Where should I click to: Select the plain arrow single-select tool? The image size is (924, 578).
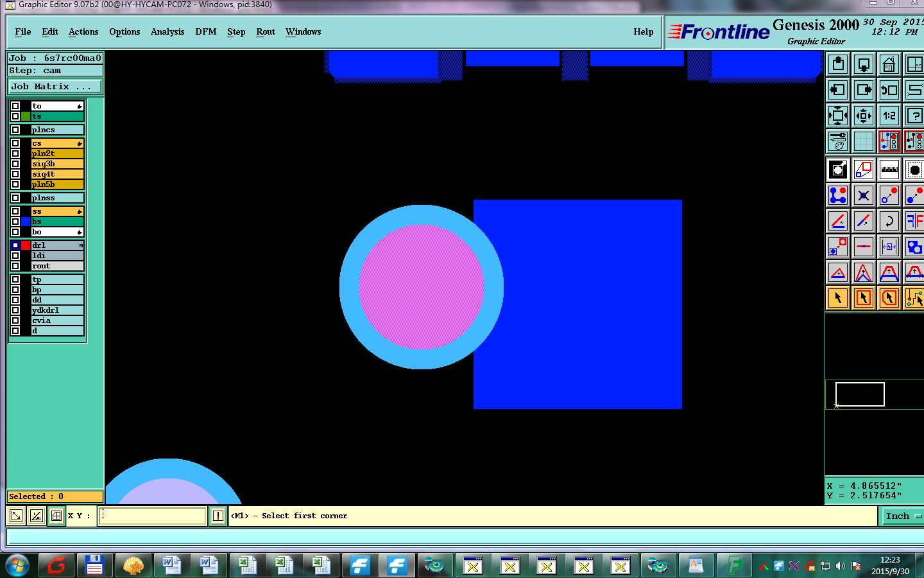click(838, 298)
